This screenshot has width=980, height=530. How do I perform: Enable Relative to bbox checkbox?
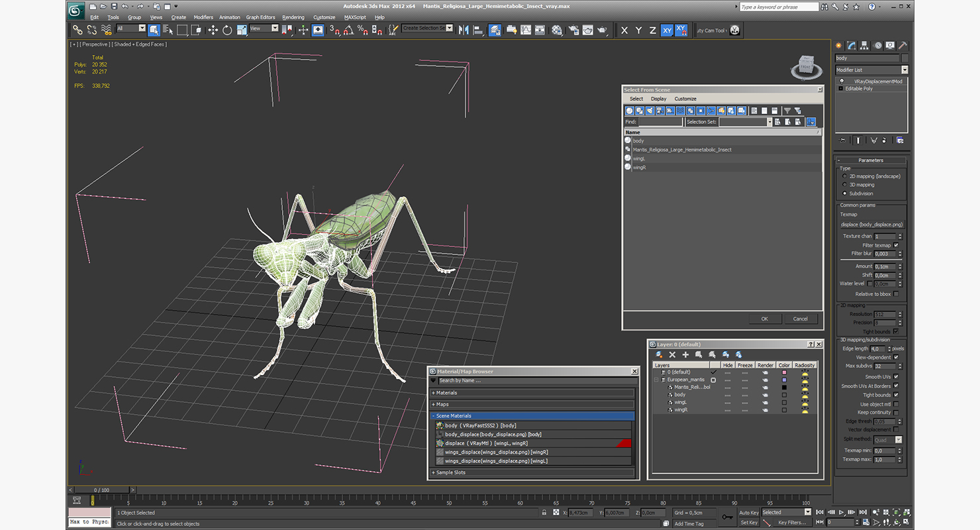point(896,293)
